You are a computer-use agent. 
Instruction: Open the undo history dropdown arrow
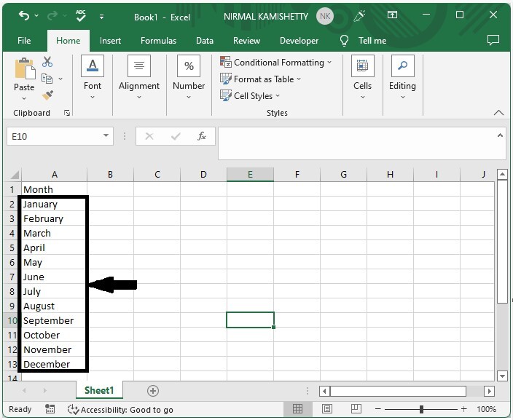36,16
